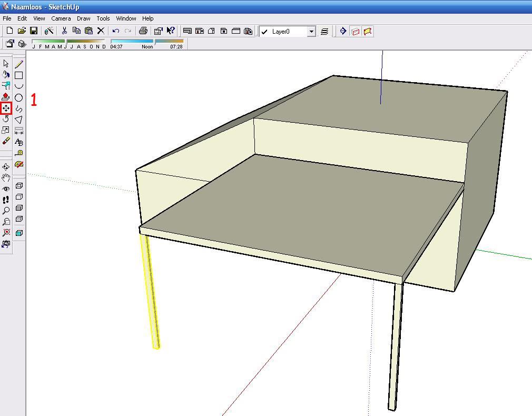Choose the Polygon tool
This screenshot has height=416, width=532.
point(19,120)
